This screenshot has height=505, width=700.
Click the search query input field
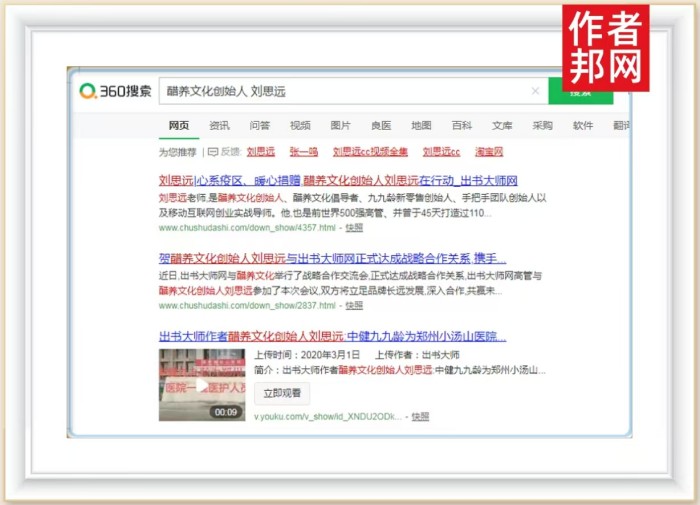point(340,91)
